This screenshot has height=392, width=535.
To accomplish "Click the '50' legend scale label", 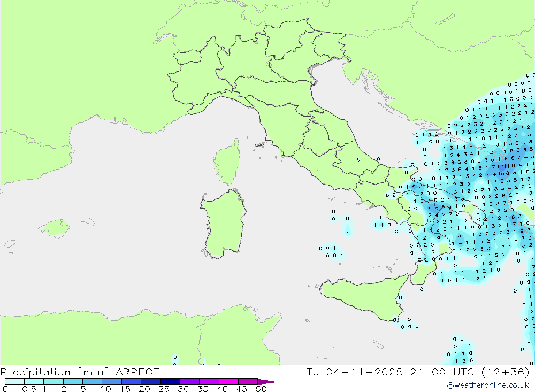I will [261, 389].
